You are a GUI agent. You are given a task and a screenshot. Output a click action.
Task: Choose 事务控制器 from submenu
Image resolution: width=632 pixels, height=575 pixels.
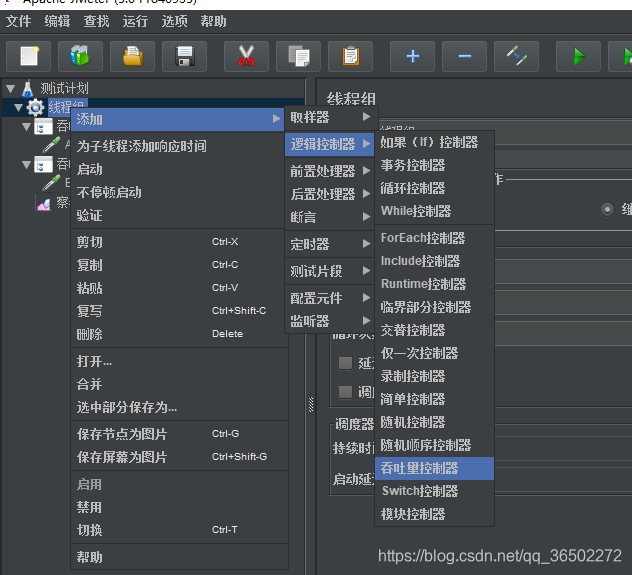click(434, 165)
